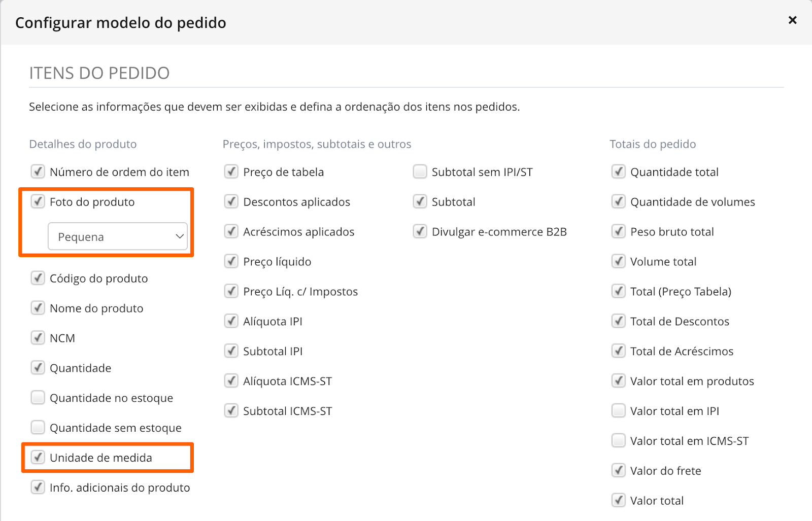
Task: Uncheck Unidade de medida
Action: 38,457
